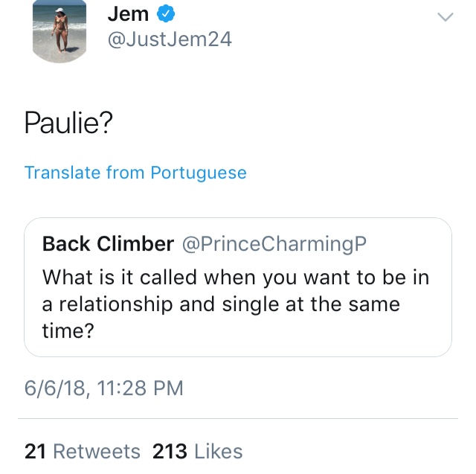Tap the Back Climber display name
The width and height of the screenshot is (476, 474).
(108, 244)
